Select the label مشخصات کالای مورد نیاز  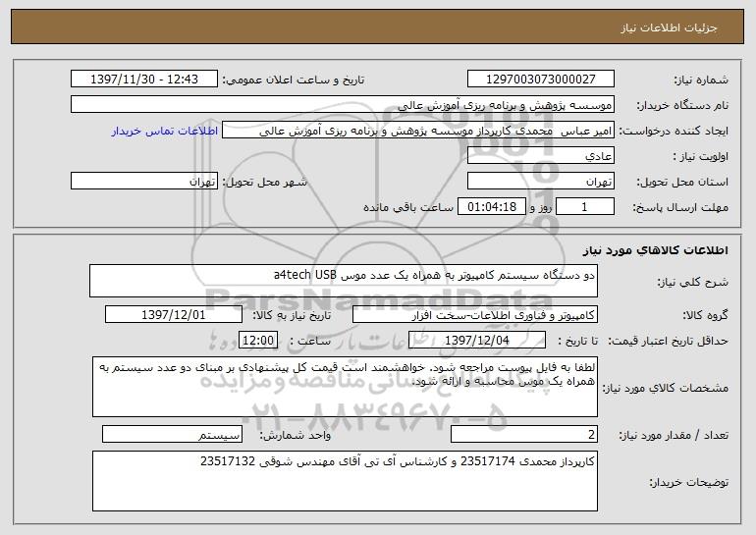(x=666, y=388)
